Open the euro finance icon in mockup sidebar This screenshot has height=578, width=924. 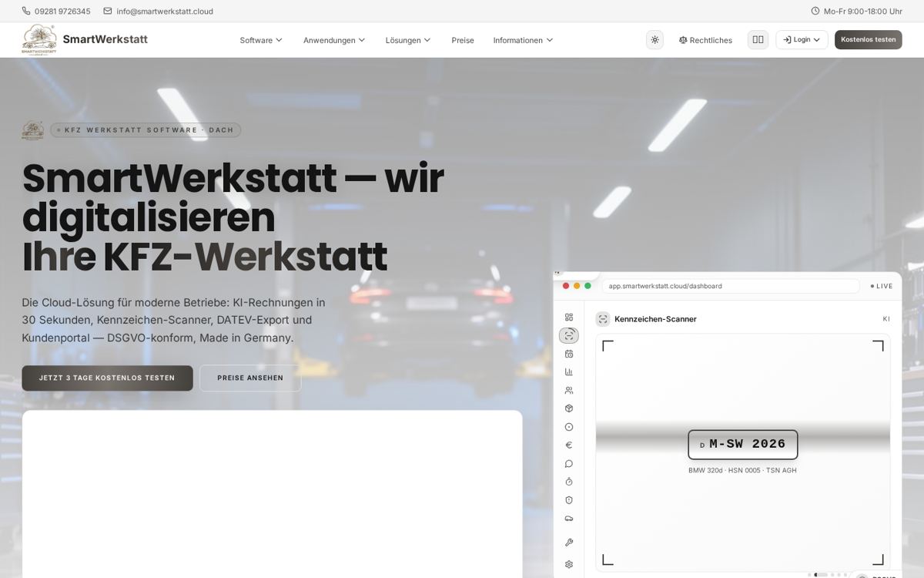[x=569, y=445]
